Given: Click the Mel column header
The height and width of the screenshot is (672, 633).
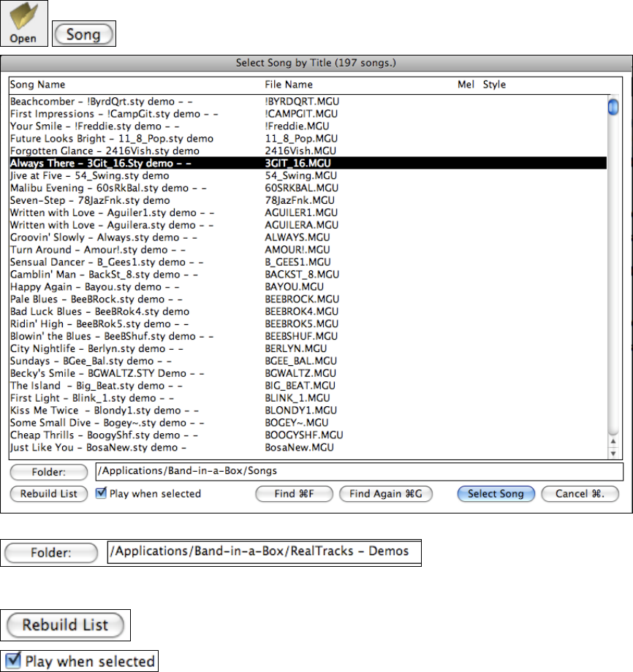Looking at the screenshot, I should coord(466,85).
